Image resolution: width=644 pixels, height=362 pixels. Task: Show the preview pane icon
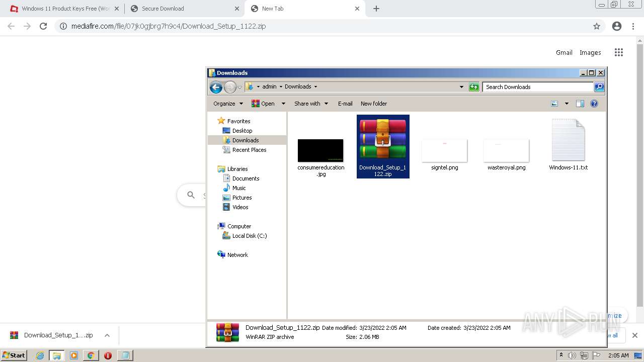(x=580, y=104)
